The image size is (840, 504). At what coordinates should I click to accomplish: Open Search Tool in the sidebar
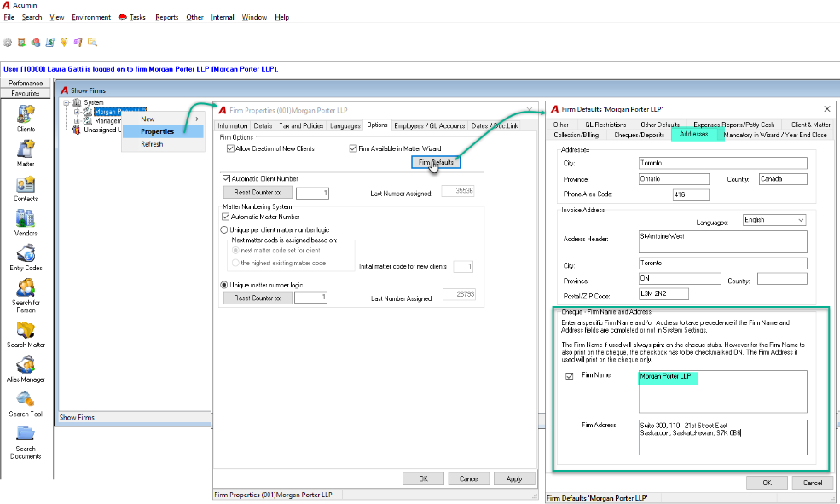pos(26,404)
